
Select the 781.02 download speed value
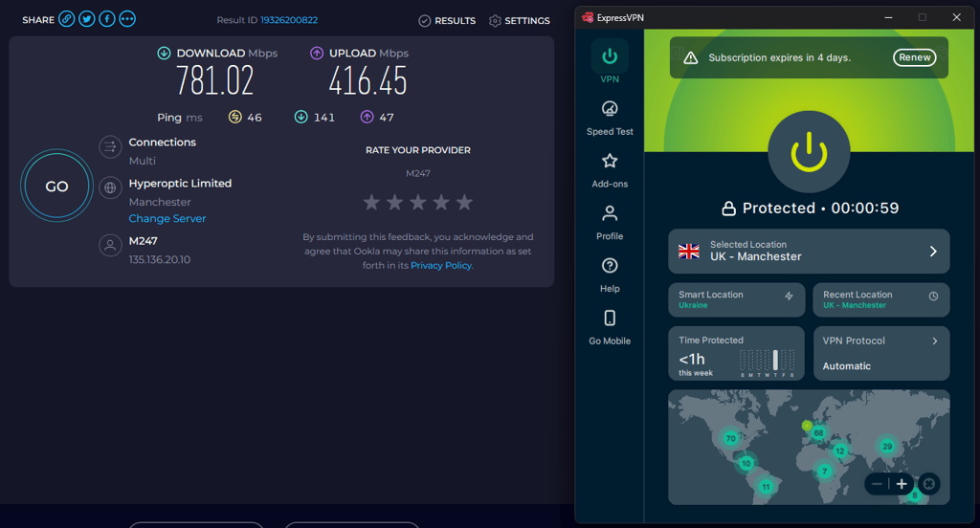214,81
